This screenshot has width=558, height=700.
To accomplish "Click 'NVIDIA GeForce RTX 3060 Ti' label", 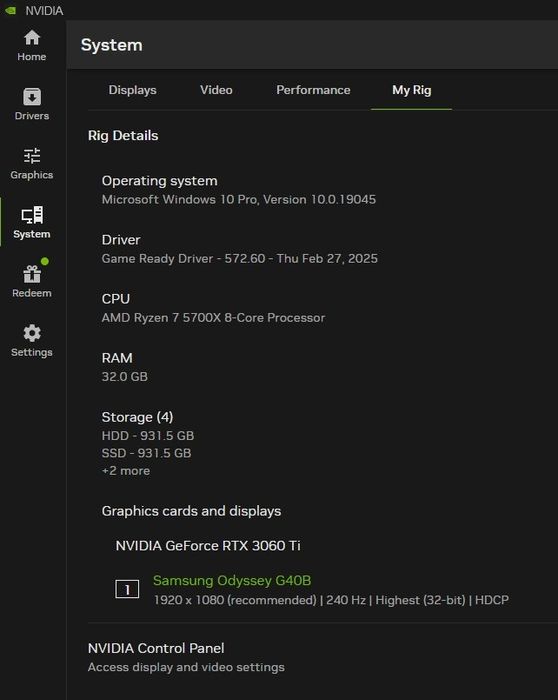I will [x=208, y=546].
